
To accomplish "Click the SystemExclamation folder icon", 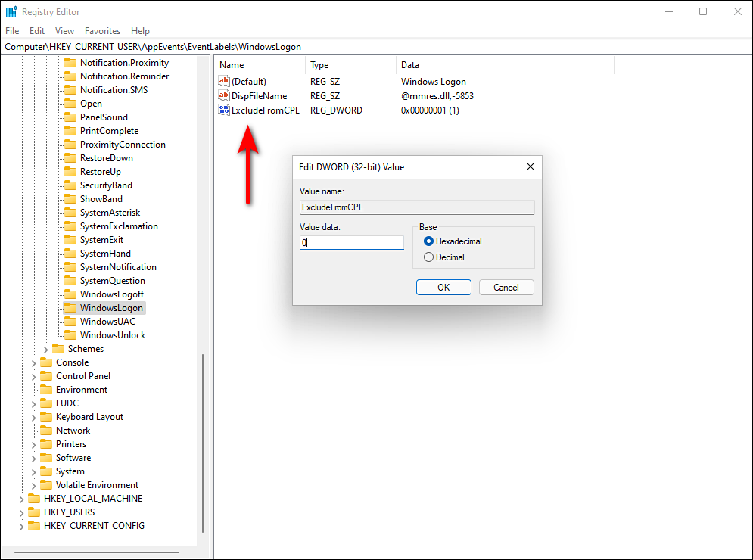I will coord(70,226).
